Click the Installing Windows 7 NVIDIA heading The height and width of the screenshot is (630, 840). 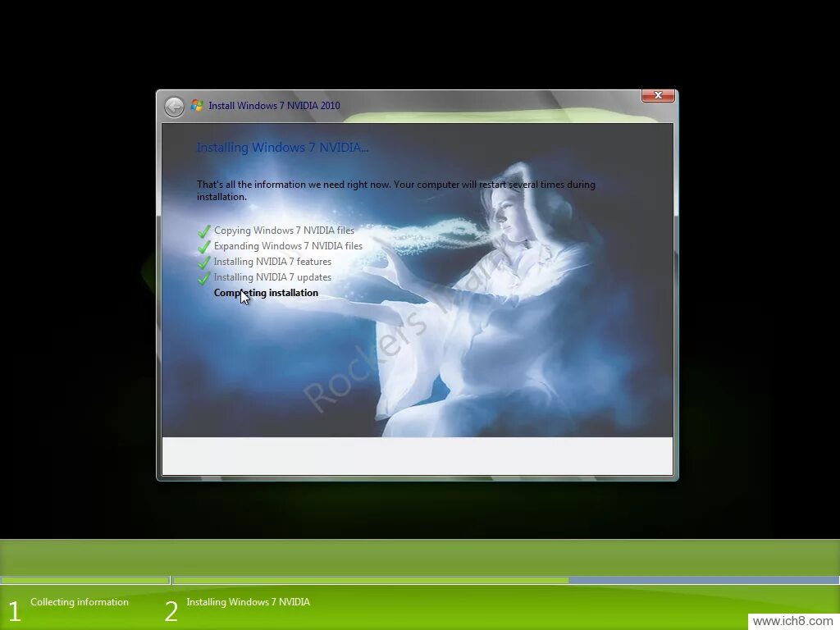(282, 148)
